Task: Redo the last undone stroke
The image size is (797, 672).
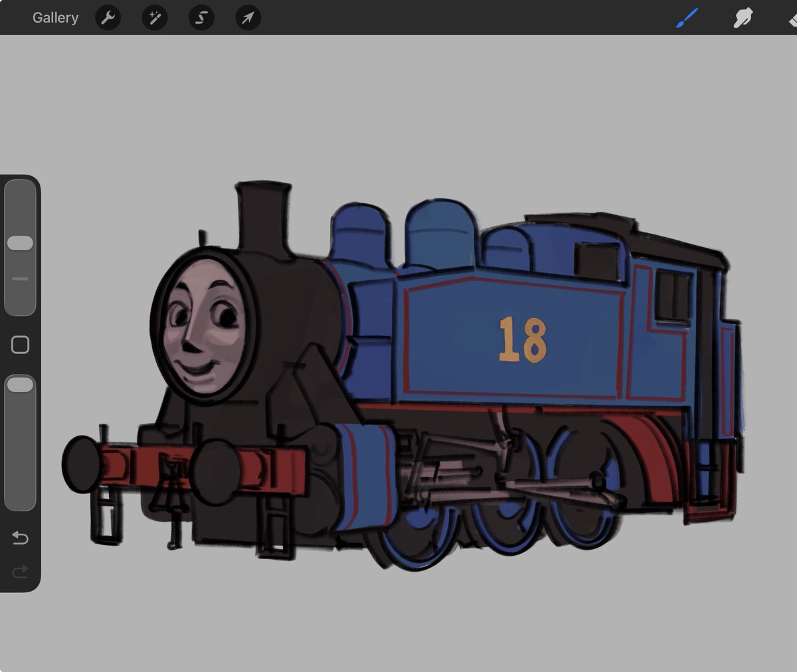Action: point(20,571)
